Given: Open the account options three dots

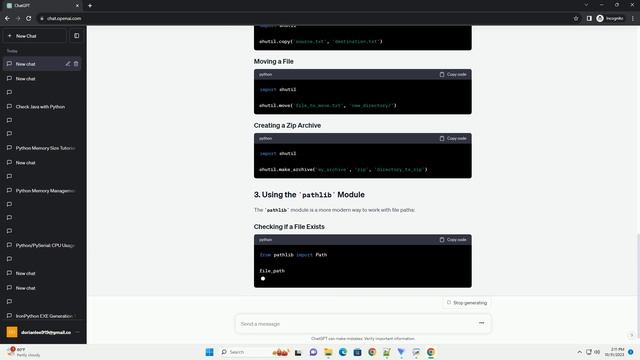Looking at the screenshot, I should click(78, 332).
